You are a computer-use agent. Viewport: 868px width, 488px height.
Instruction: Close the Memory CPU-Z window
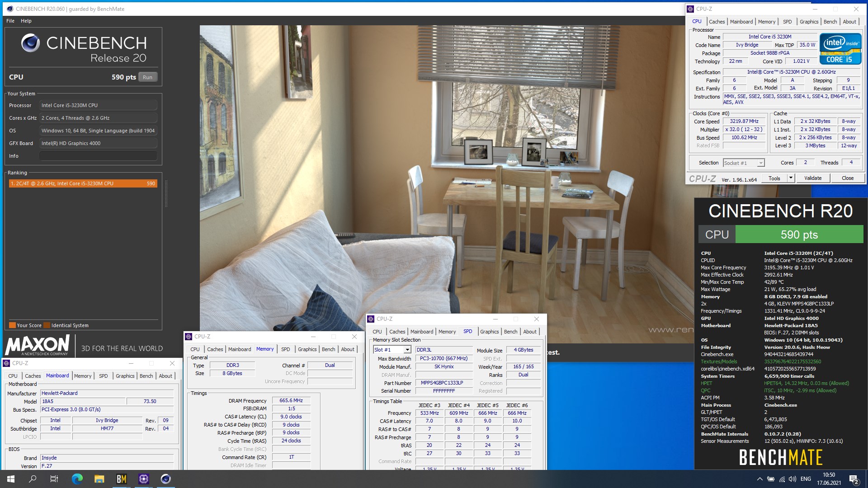(x=354, y=337)
